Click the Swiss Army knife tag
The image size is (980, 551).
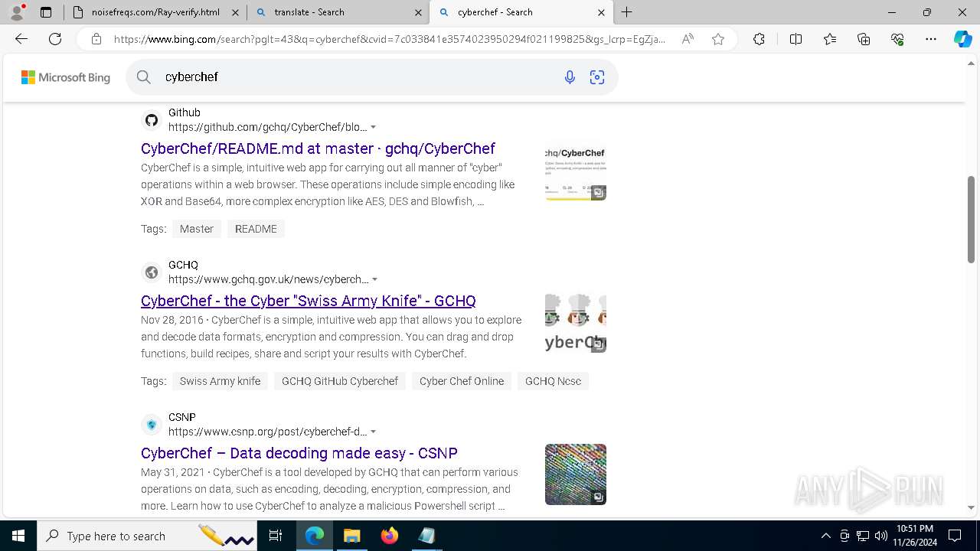(x=220, y=381)
